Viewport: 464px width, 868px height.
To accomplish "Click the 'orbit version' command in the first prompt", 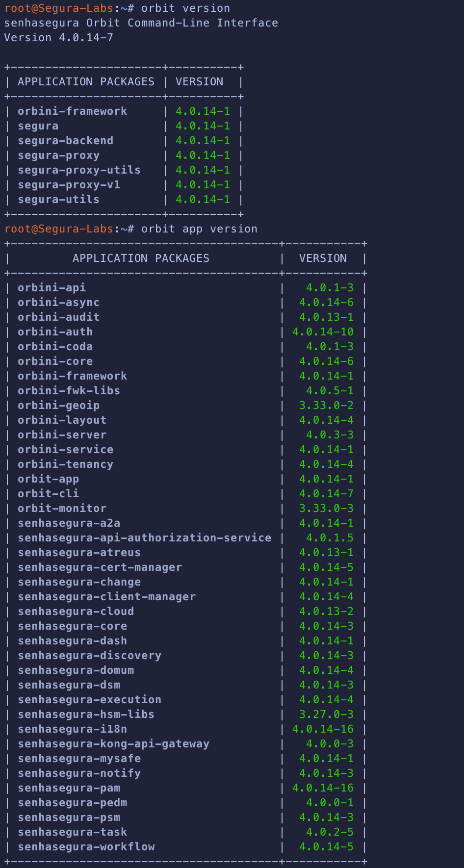I will pos(185,8).
